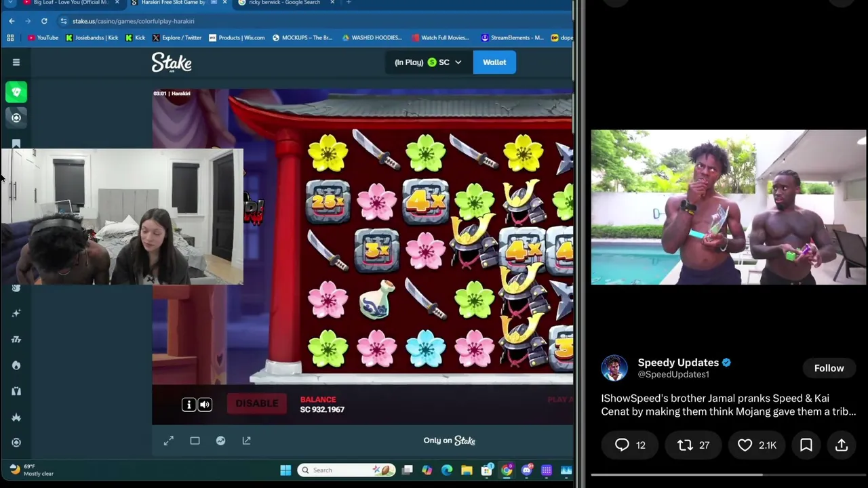Click the taskbar Search box

click(347, 470)
